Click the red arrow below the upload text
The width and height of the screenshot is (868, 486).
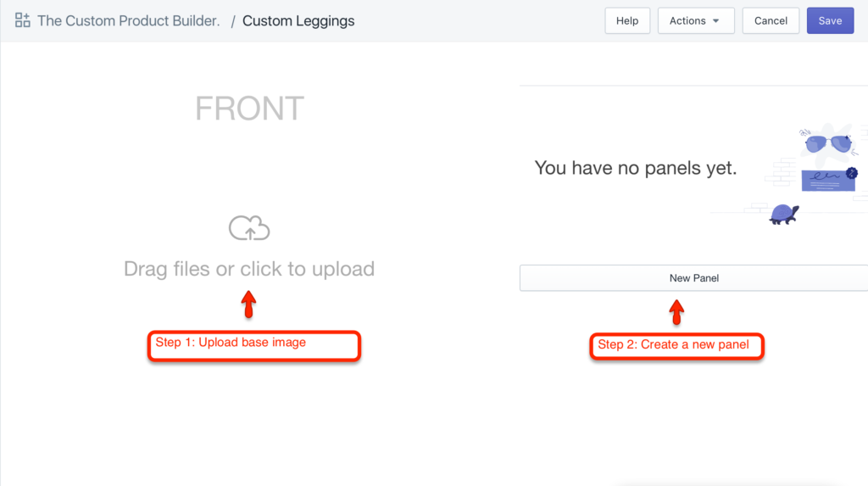coord(248,304)
